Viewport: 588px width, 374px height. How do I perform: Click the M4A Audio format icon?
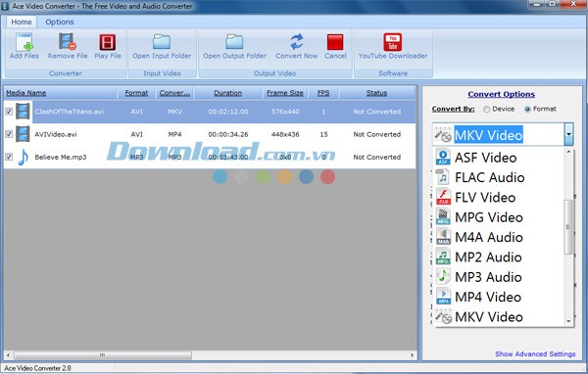click(x=443, y=237)
